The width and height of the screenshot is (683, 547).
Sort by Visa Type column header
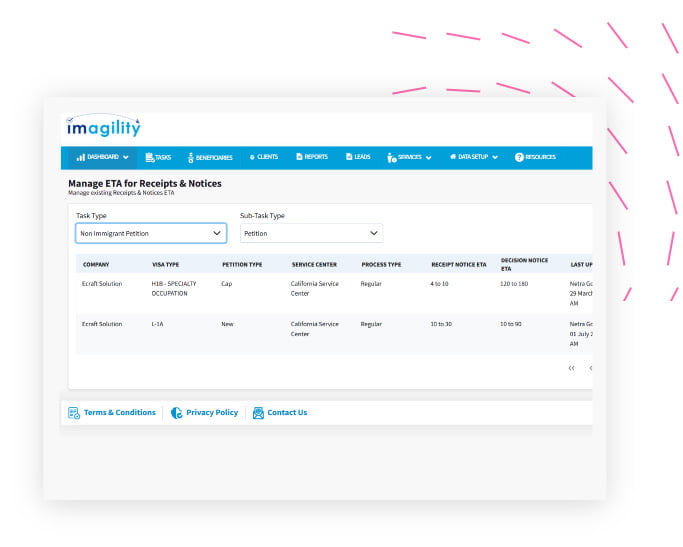click(165, 264)
